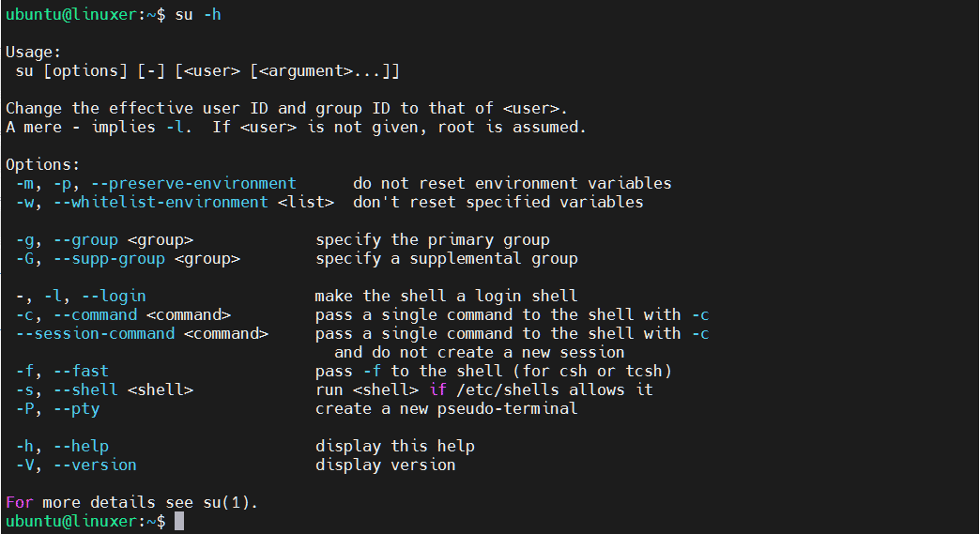Screen dimensions: 980x534
Task: Click the bottom ubuntu@linuxer prompt text
Action: (x=85, y=521)
